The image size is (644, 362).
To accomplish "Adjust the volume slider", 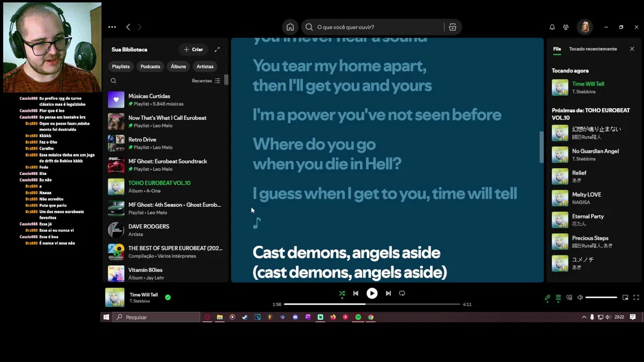I will coord(601,298).
